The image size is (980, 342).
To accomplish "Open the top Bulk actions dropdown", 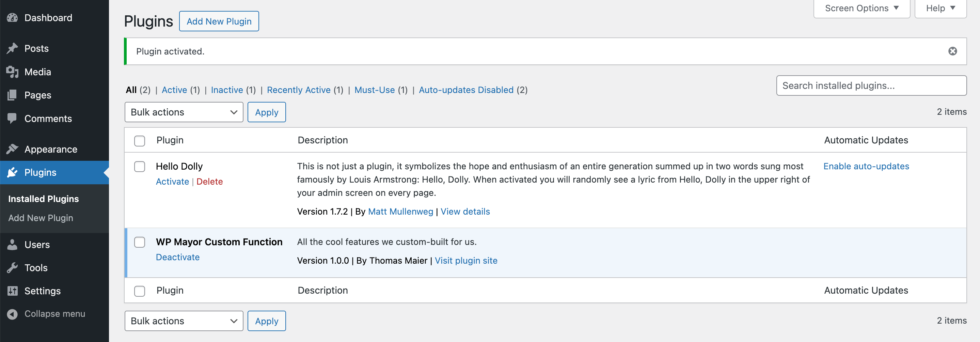I will click(184, 112).
